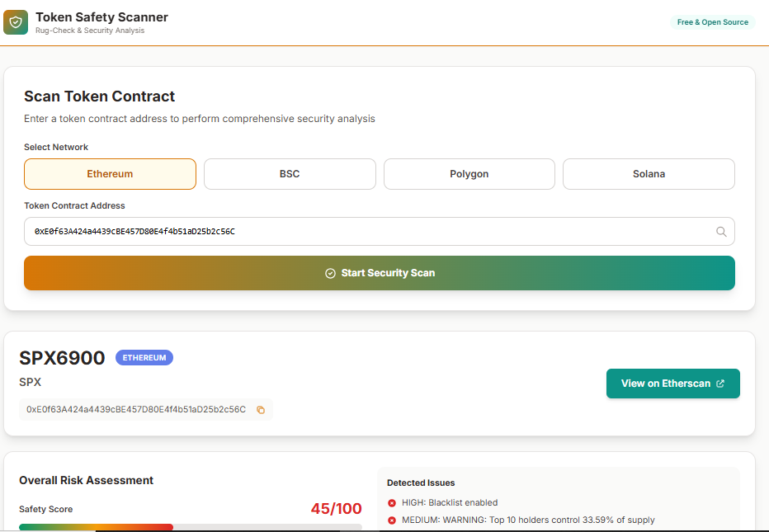Viewport: 769px width, 532px height.
Task: Click the red error icon beside MEDIUM warning
Action: pyautogui.click(x=392, y=520)
